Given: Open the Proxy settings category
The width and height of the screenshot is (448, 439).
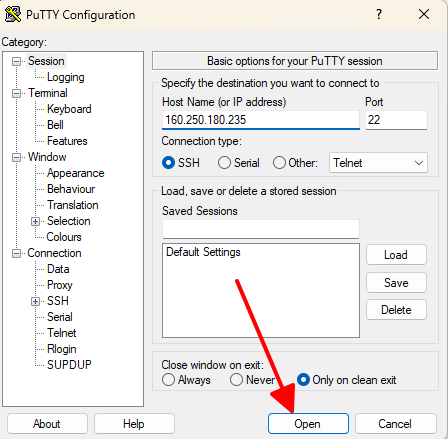Looking at the screenshot, I should (x=60, y=285).
